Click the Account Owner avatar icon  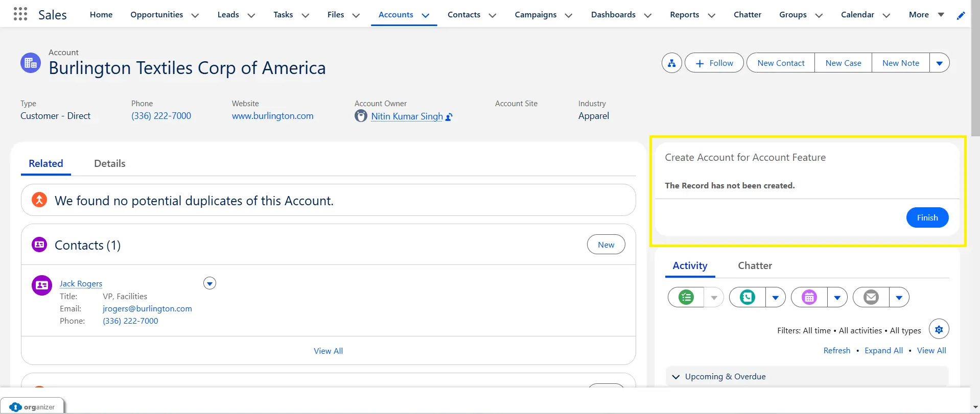coord(361,116)
